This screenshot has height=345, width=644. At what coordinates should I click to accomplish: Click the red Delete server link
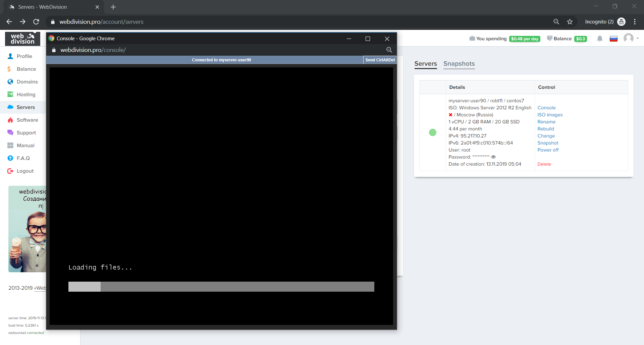(x=544, y=164)
